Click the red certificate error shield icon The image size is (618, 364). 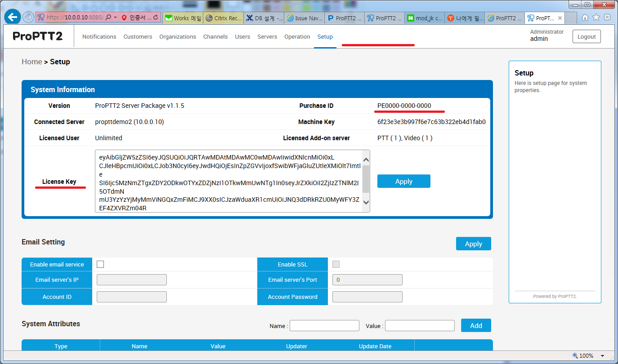click(x=124, y=18)
